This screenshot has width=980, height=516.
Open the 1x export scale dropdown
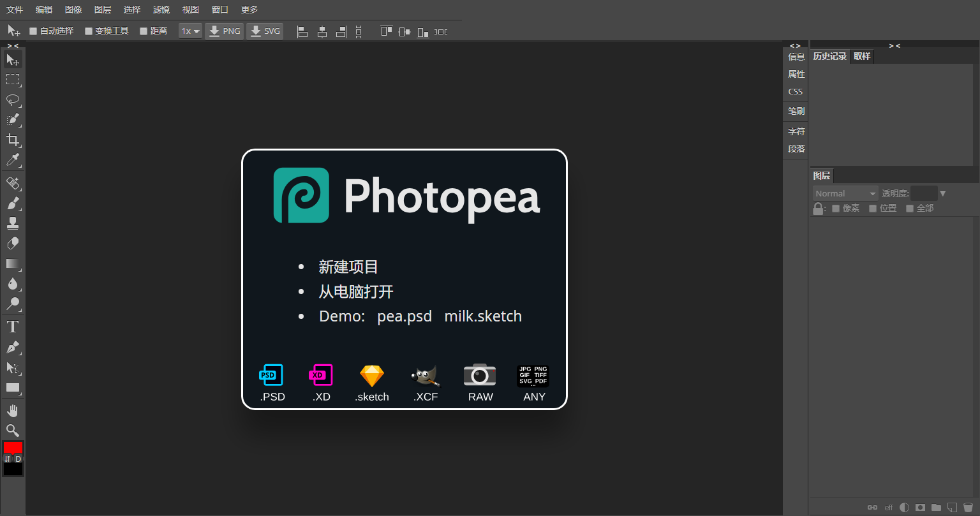190,31
